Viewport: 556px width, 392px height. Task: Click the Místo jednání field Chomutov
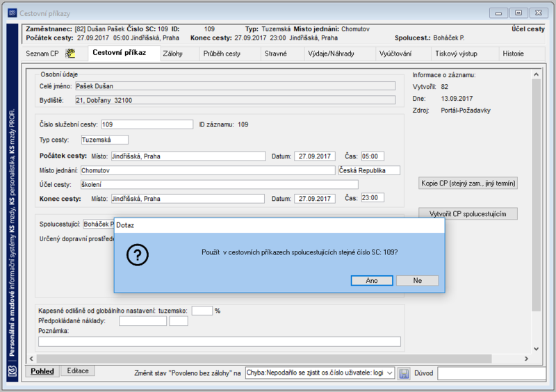[x=208, y=170]
